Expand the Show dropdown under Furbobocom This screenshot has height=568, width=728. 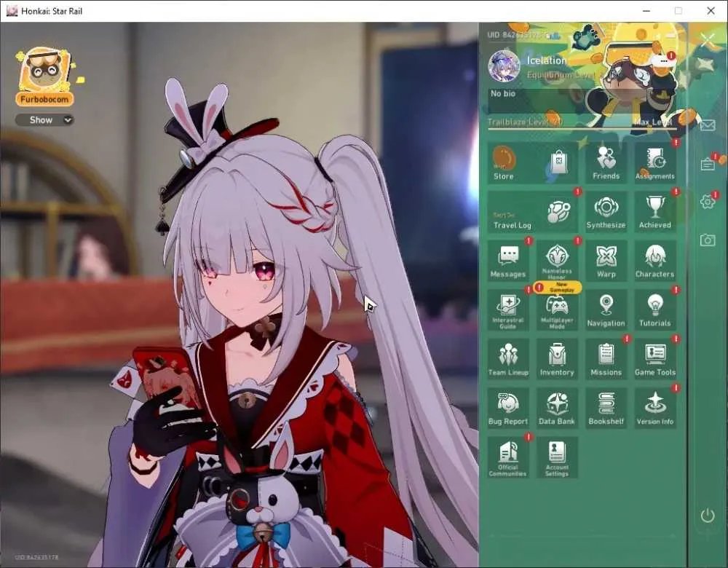coord(44,120)
